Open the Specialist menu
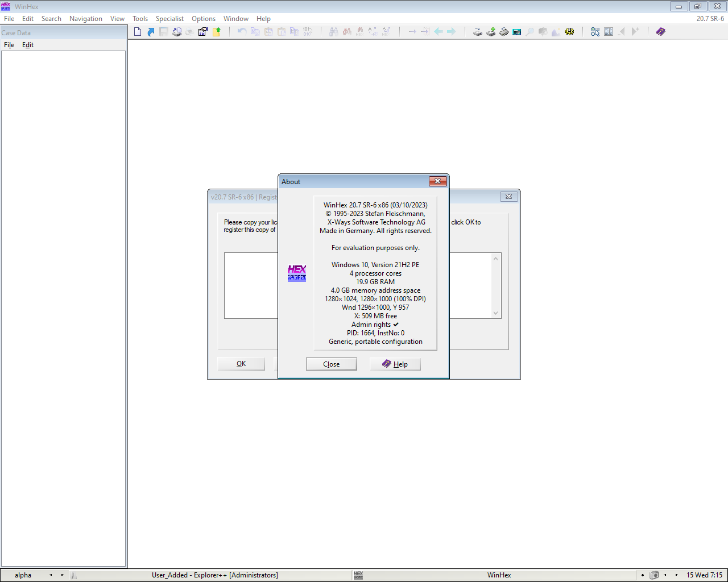This screenshot has width=728, height=582. (169, 19)
